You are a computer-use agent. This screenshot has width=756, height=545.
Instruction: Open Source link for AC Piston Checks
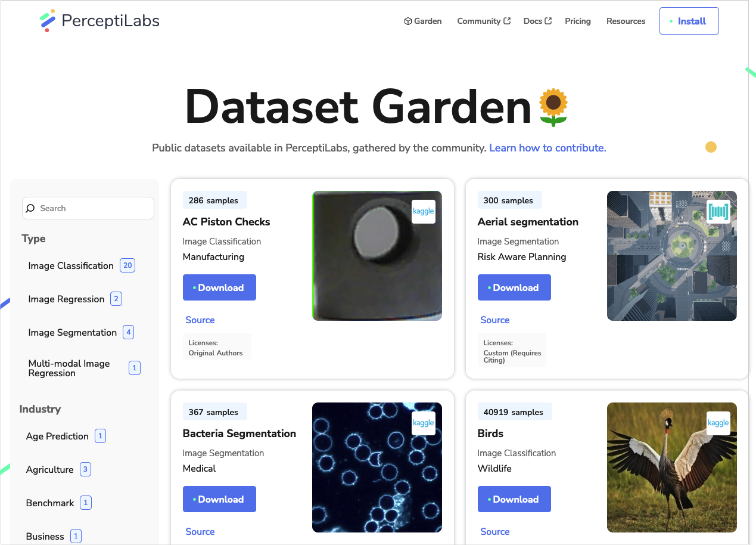[x=200, y=320]
